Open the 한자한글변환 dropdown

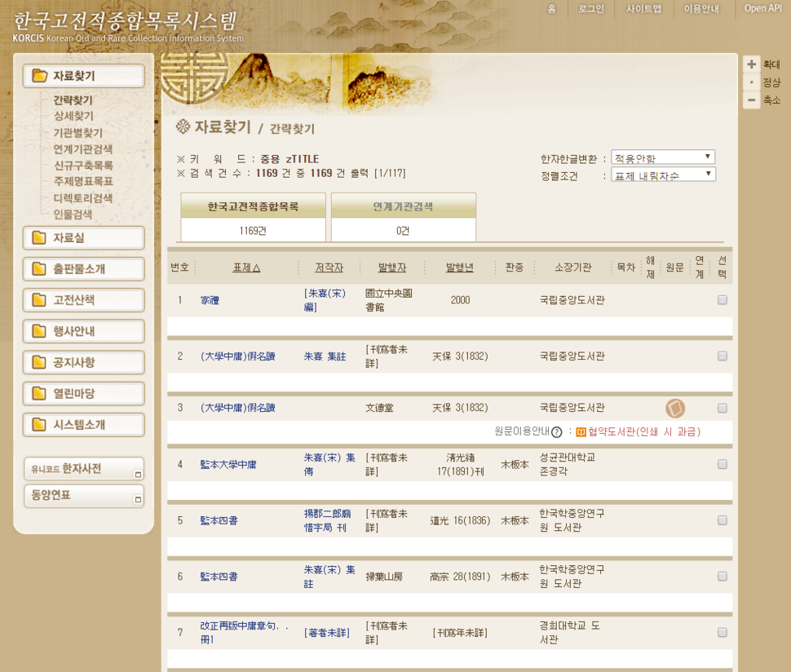(x=663, y=157)
